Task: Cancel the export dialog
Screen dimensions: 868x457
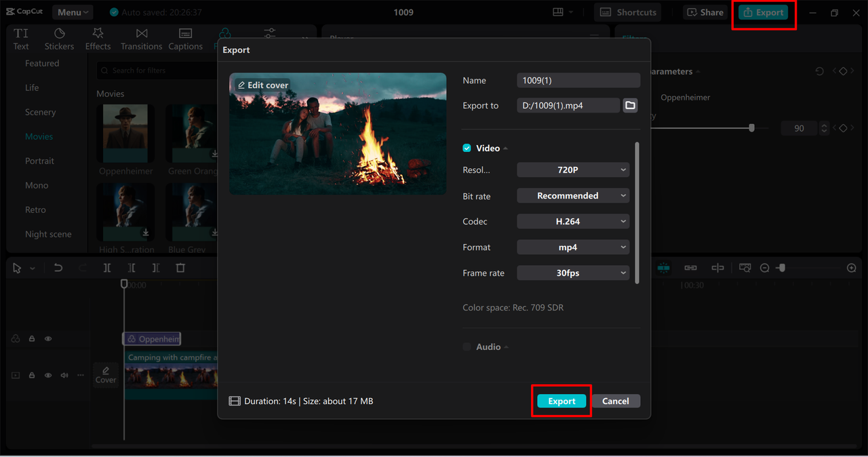Action: point(615,401)
